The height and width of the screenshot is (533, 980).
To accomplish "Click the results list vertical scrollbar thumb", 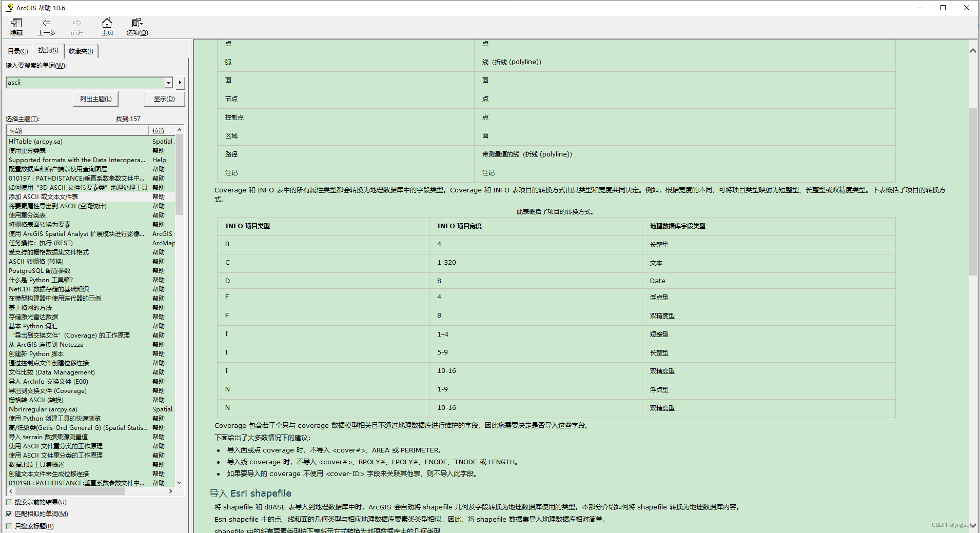I will point(179,174).
